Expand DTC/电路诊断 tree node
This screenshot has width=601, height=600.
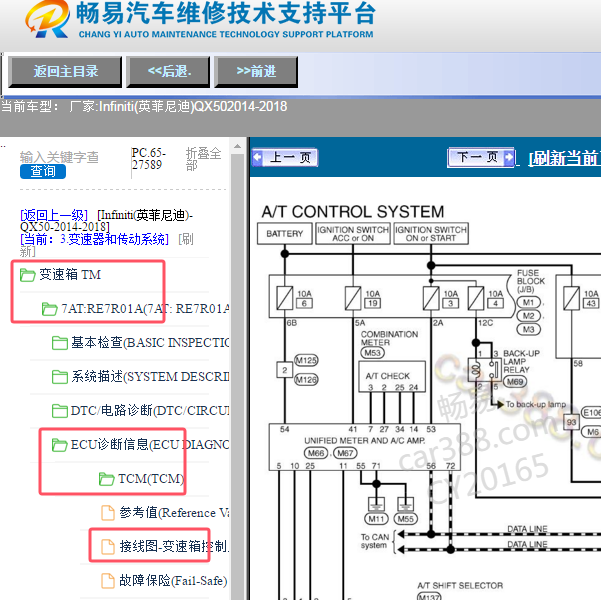tap(150, 411)
